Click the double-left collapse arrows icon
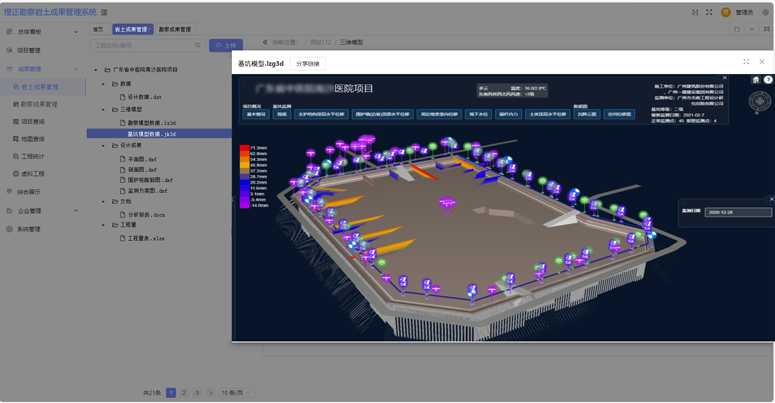 click(x=265, y=43)
